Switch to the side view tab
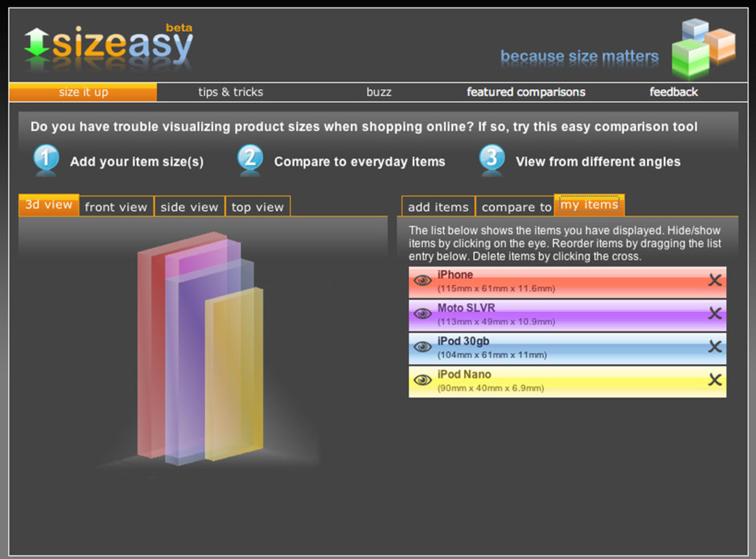The height and width of the screenshot is (559, 756). pyautogui.click(x=189, y=207)
